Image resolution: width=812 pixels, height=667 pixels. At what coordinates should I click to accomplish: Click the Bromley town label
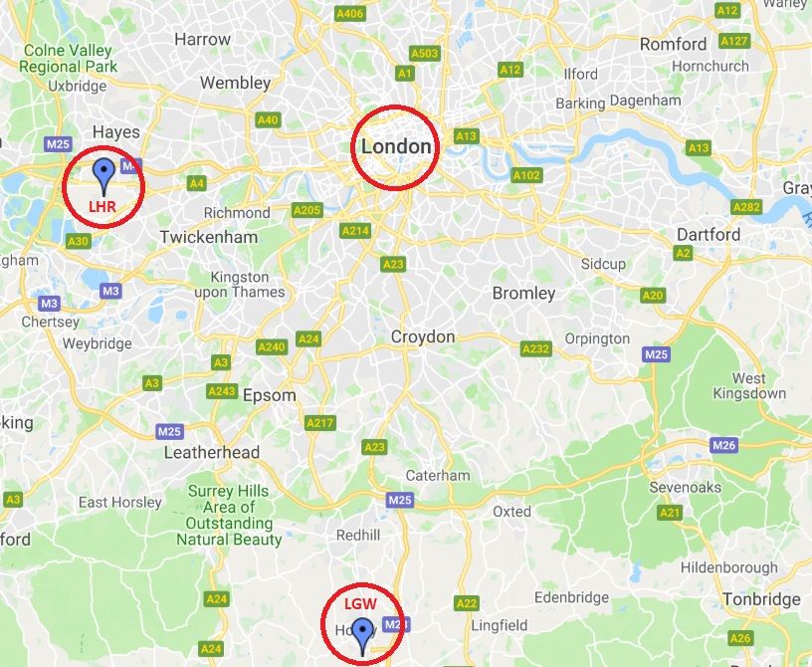(x=523, y=294)
